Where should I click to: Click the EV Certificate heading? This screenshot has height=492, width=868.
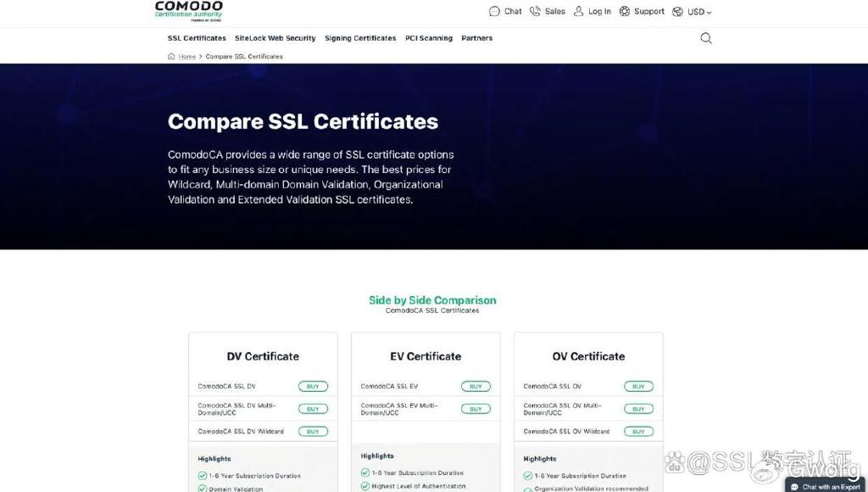pos(426,356)
